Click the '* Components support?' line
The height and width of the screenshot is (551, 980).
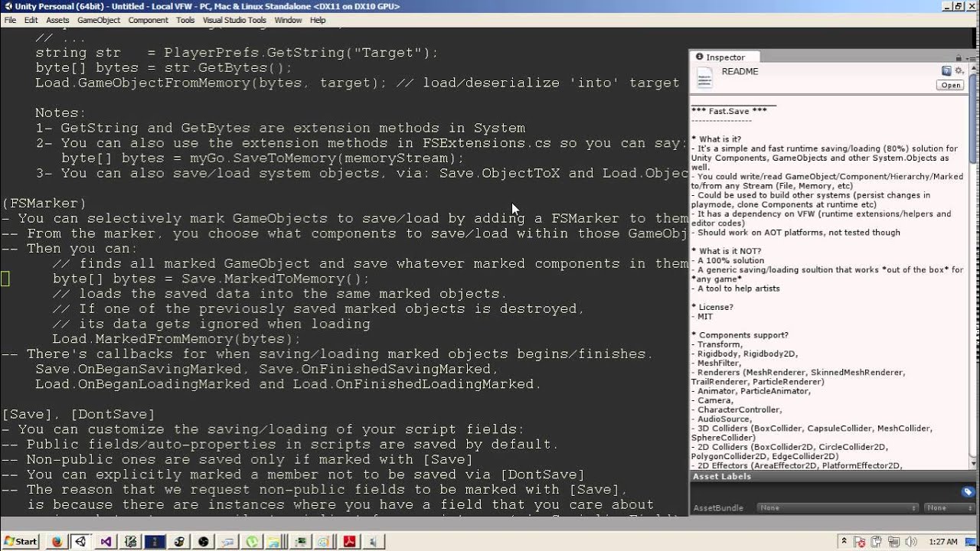740,335
